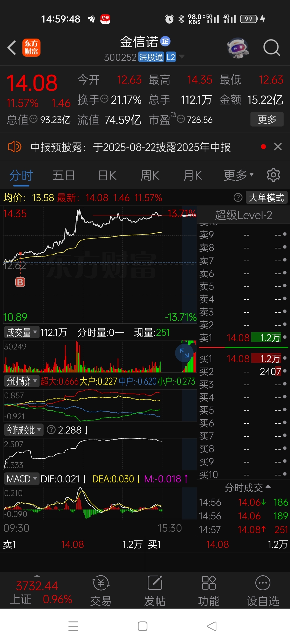Tap the 均价 13.58 label
The width and height of the screenshot is (290, 644).
click(x=29, y=198)
